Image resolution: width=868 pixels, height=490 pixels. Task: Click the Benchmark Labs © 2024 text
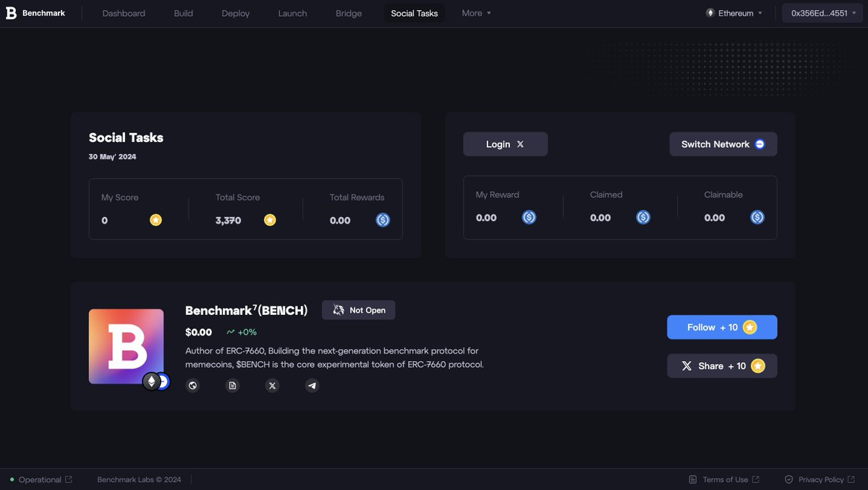point(139,479)
